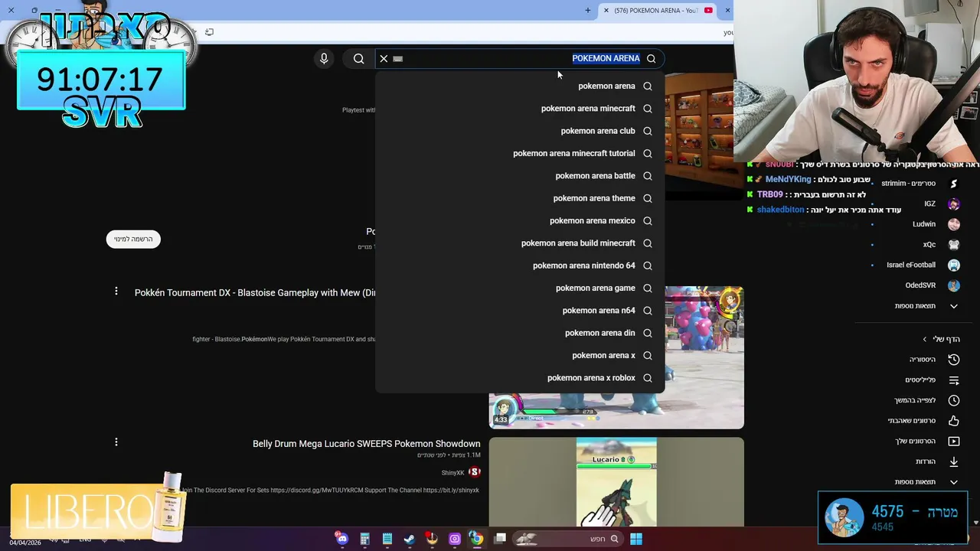This screenshot has height=551, width=980.
Task: Open the Windows Start menu
Action: tap(635, 539)
